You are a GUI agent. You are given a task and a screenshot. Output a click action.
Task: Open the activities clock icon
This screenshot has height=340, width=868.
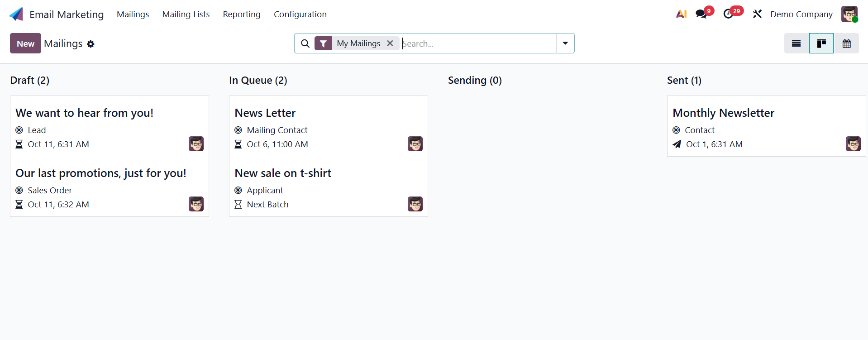pos(728,14)
